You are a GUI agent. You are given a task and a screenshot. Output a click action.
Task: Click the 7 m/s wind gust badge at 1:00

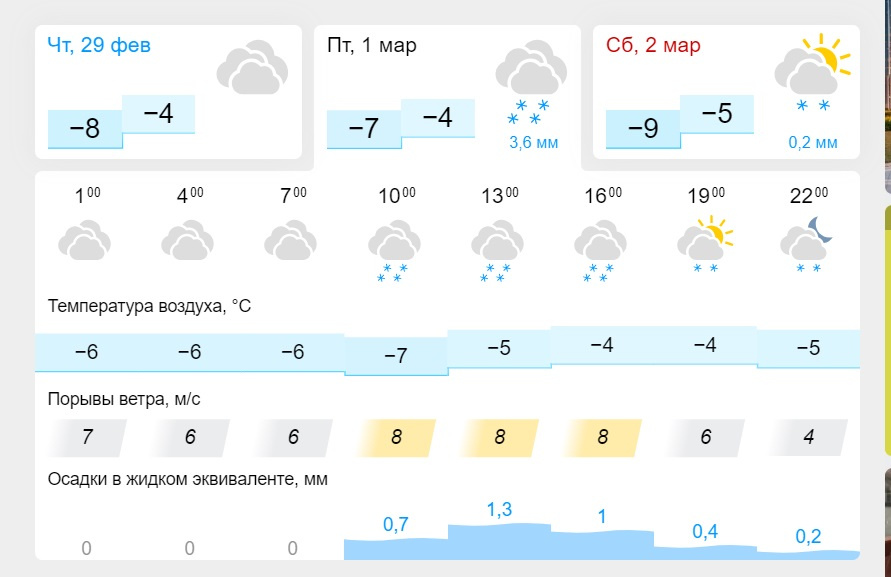click(x=88, y=438)
